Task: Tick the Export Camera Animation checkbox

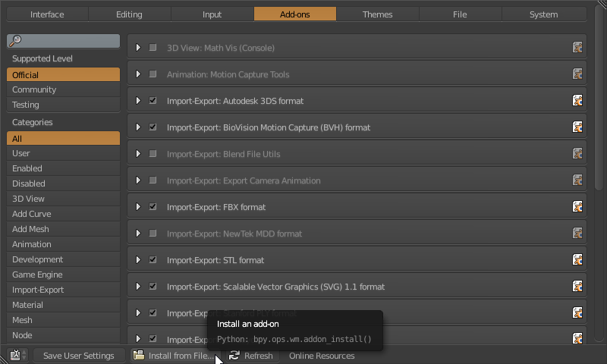Action: click(x=153, y=180)
